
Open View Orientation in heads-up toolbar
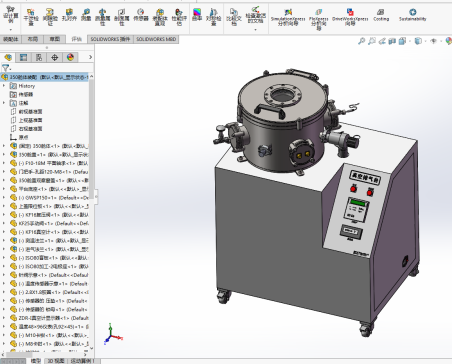tap(403, 41)
